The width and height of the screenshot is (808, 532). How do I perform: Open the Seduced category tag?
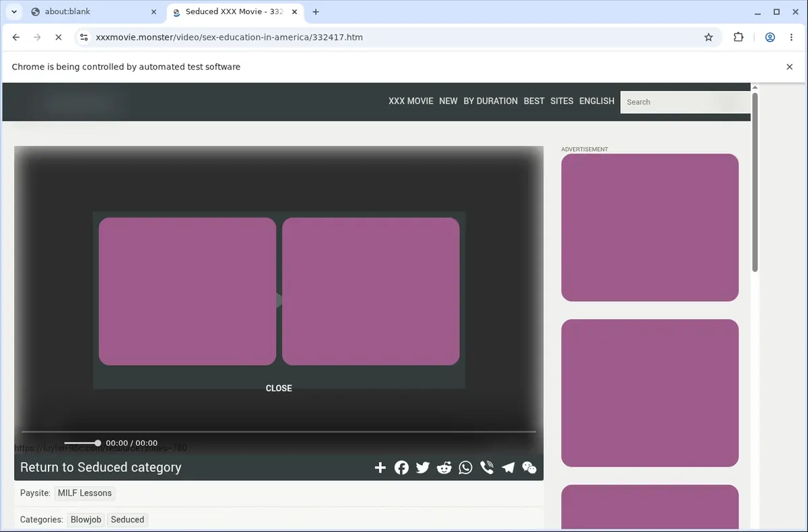pos(127,519)
